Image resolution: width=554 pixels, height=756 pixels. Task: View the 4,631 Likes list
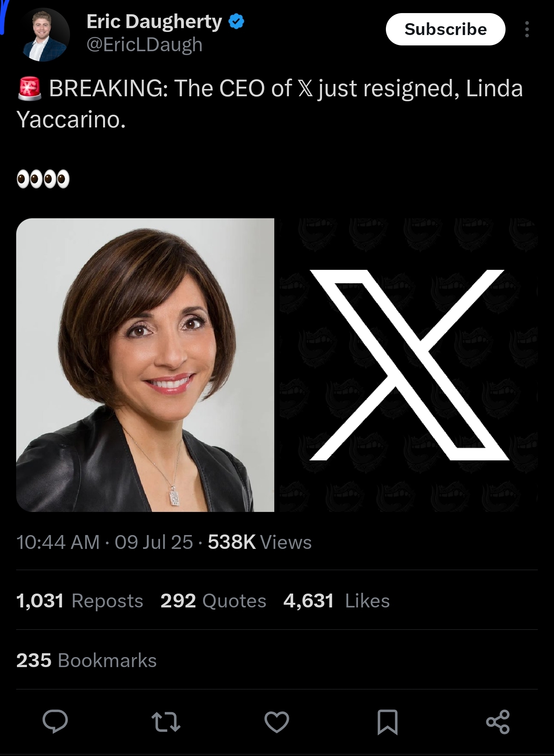(x=337, y=600)
